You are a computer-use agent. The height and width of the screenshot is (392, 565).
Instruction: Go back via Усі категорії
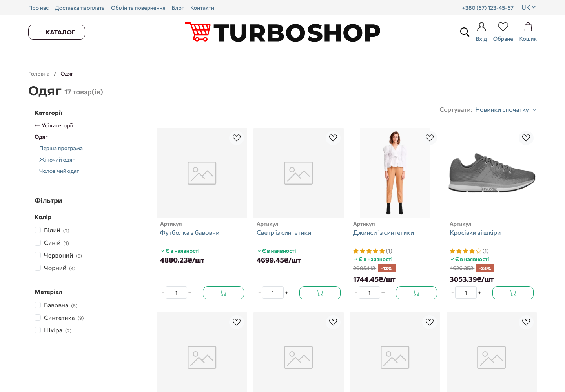[54, 125]
